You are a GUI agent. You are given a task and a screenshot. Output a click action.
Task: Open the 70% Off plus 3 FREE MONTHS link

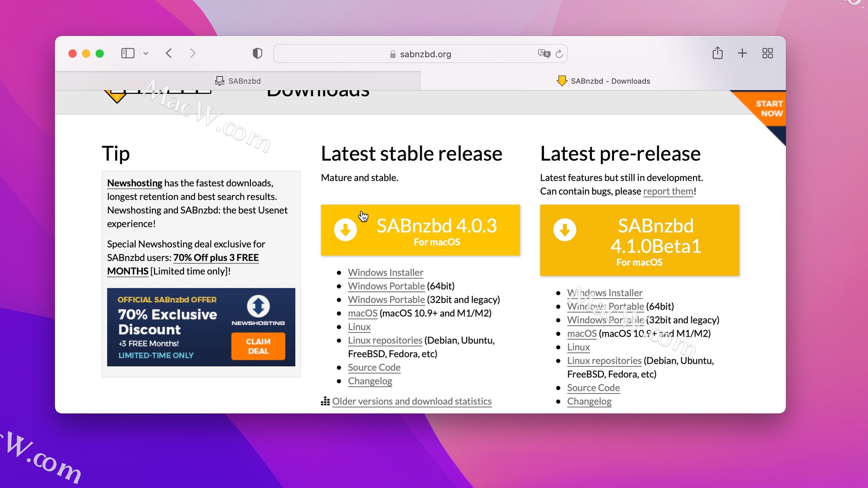(183, 264)
